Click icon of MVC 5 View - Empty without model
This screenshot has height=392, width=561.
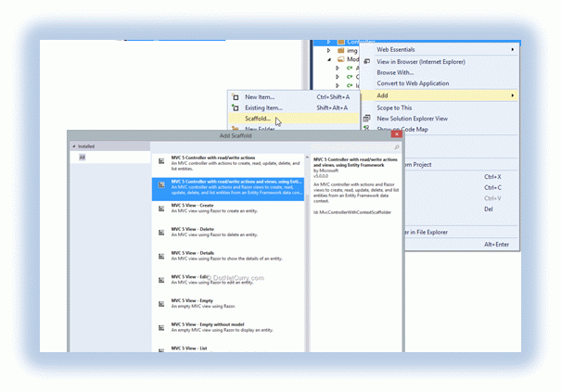161,328
